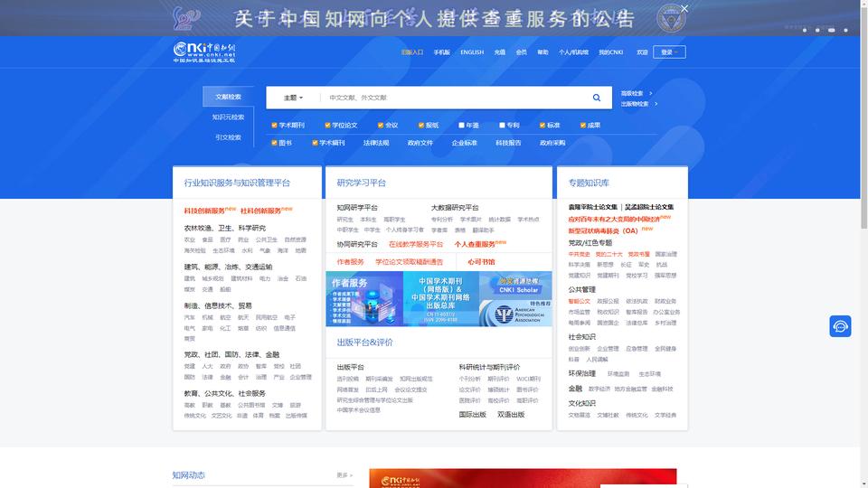Image resolution: width=868 pixels, height=488 pixels.
Task: Click the university seal in banner
Action: click(671, 18)
